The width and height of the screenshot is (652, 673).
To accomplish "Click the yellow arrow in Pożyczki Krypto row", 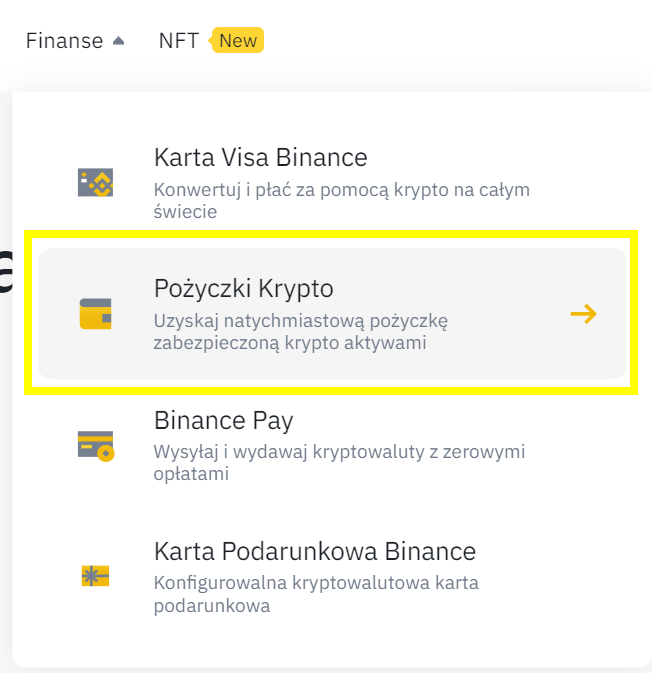I will coord(584,314).
